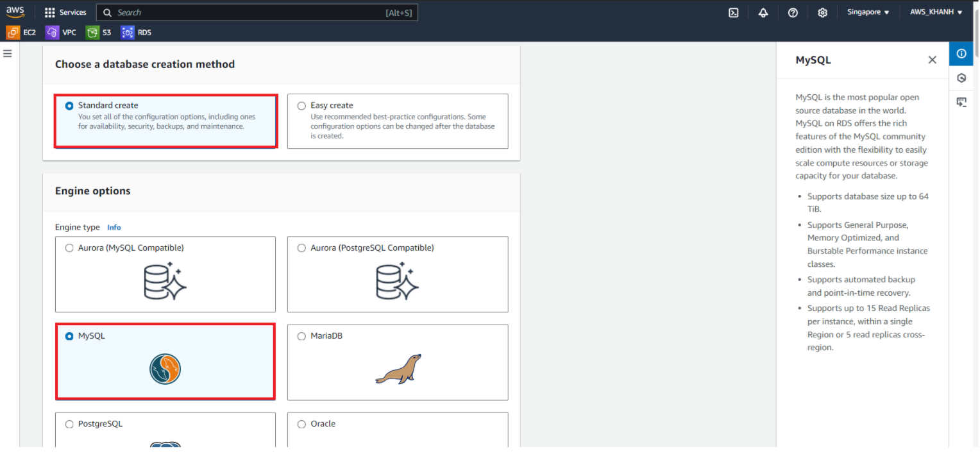This screenshot has height=474, width=980.
Task: Click the AWS logo home icon
Action: point(15,12)
